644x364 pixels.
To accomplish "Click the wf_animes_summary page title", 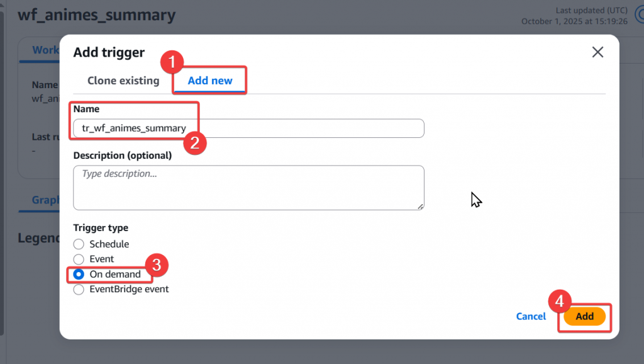I will tap(96, 15).
